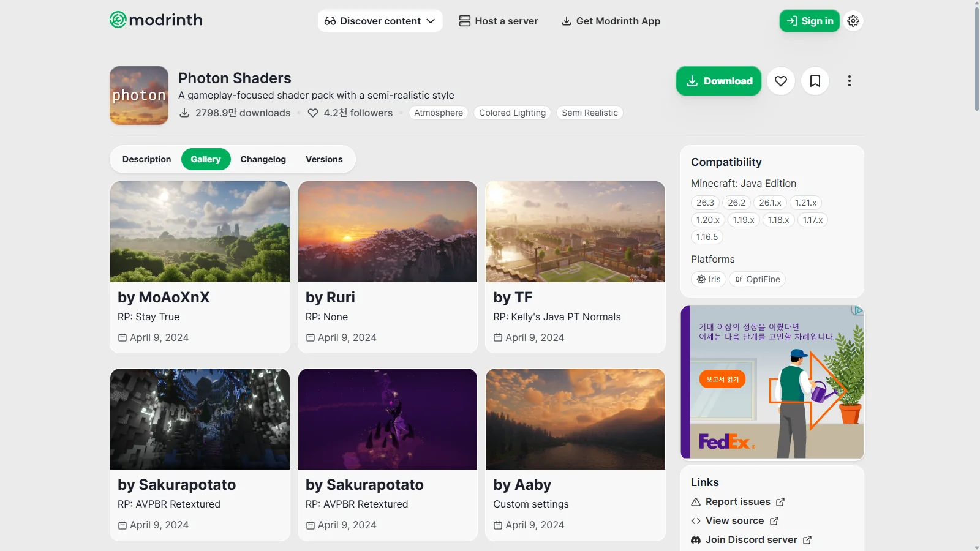Screen dimensions: 980x551
Task: Click the Report issues link
Action: 738,502
